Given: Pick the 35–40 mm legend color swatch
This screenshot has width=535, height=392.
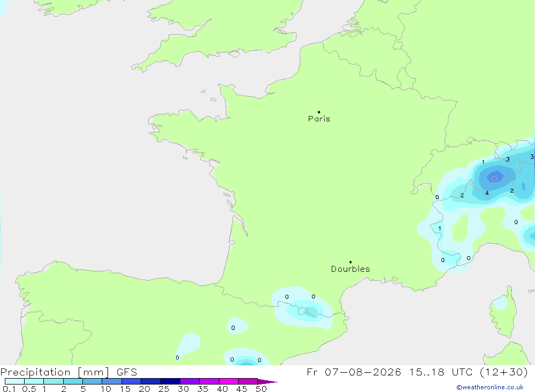Looking at the screenshot, I should [209, 381].
